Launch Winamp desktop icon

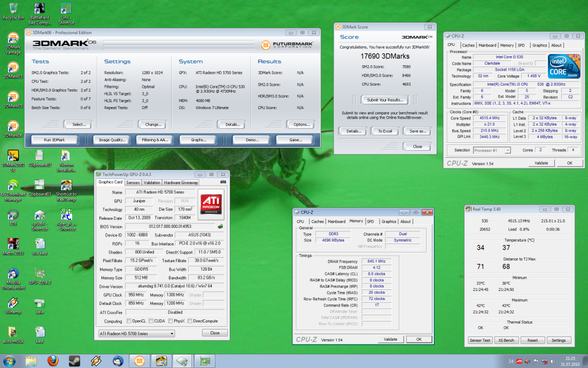point(13,306)
